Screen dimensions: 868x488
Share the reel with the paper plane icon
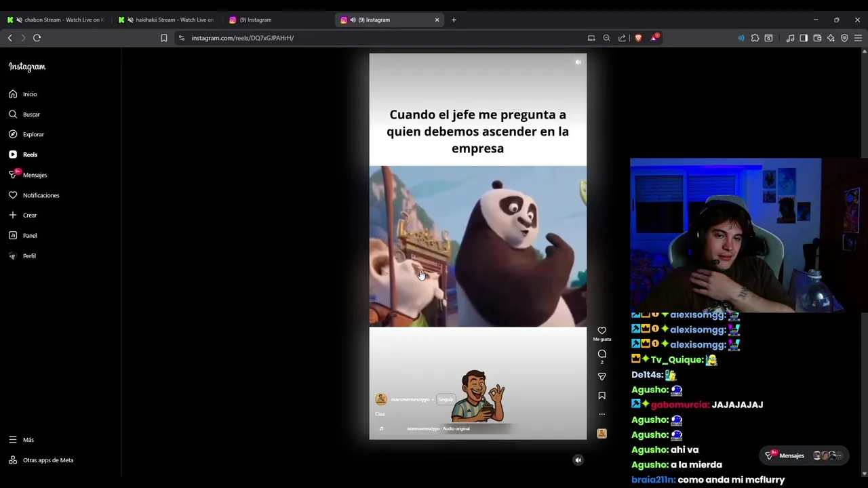[601, 376]
